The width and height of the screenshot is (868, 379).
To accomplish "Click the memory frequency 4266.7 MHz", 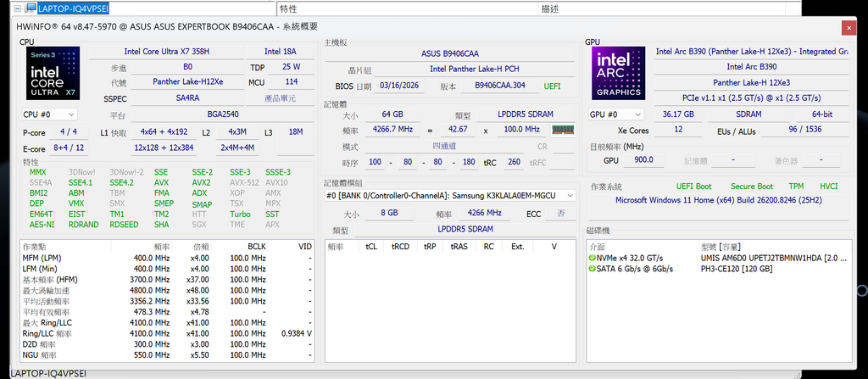I will (x=392, y=129).
